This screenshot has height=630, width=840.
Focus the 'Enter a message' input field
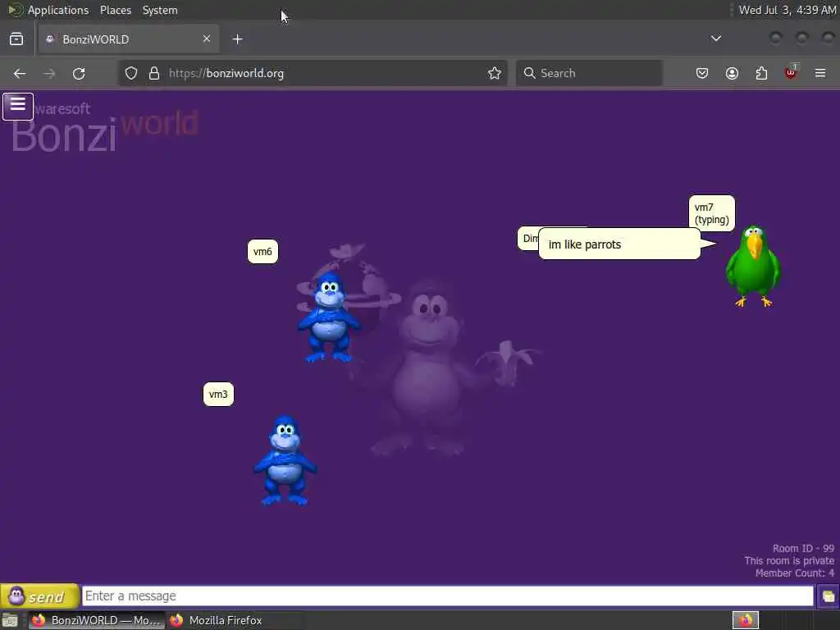[448, 596]
